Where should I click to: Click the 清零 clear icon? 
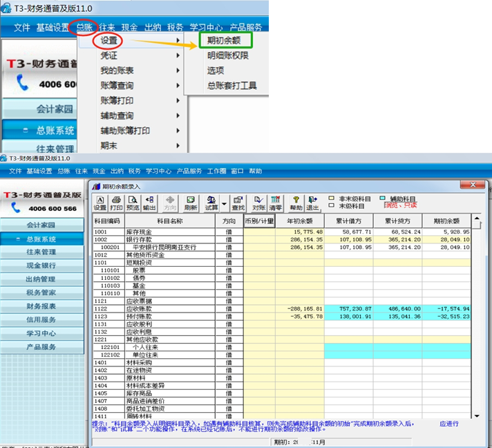[x=276, y=203]
